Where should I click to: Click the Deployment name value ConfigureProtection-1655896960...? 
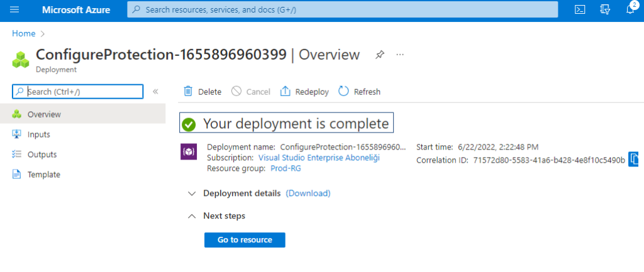343,147
